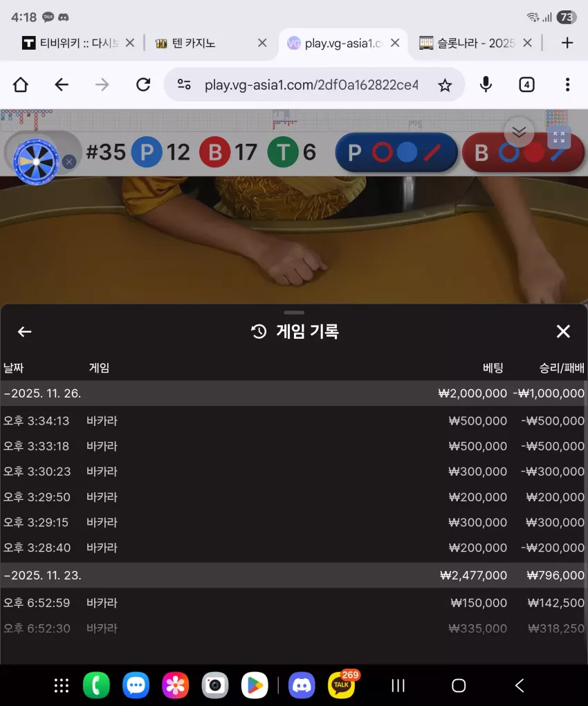Tap the spinning blue wheel icon
This screenshot has width=588, height=706.
click(36, 162)
